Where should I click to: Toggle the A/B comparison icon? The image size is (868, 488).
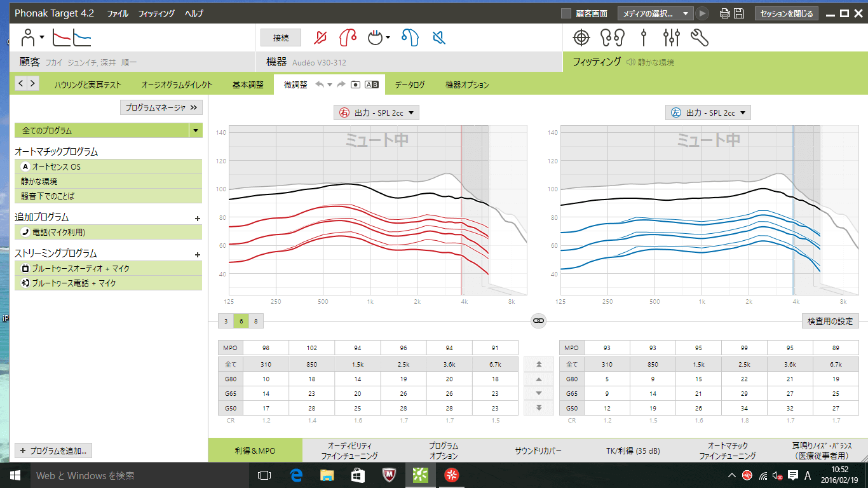point(372,85)
